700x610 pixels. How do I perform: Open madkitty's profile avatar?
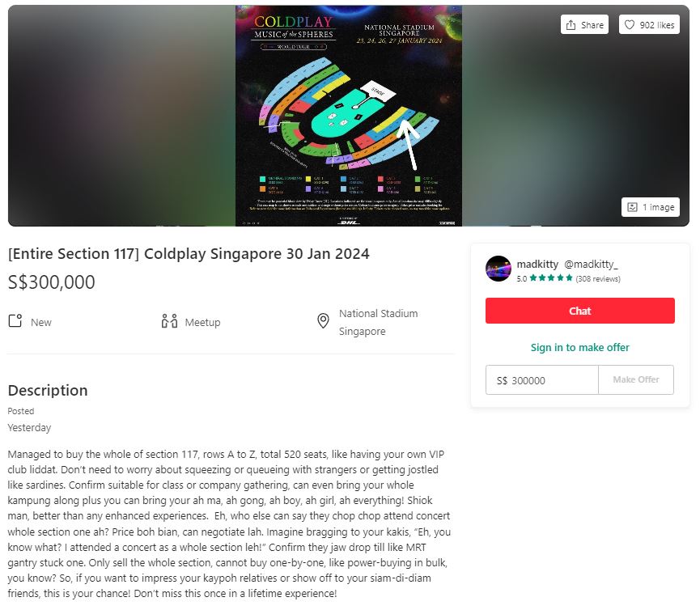pos(498,269)
